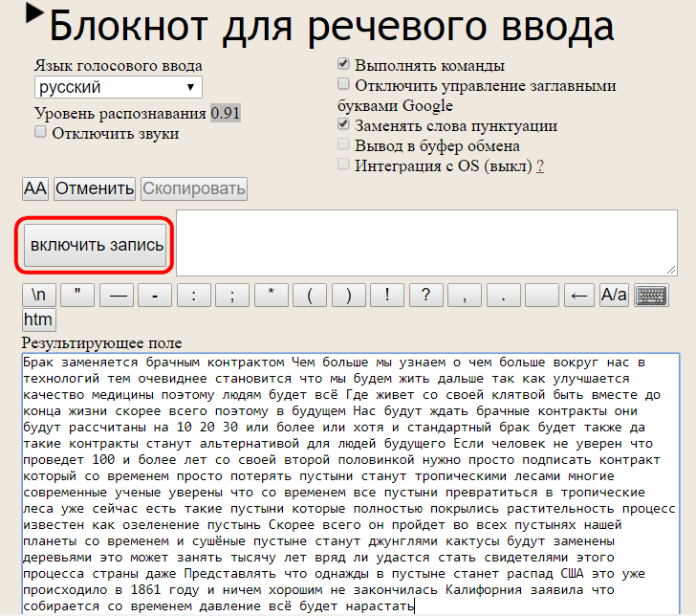Insert a newline with the \n button
The height and width of the screenshot is (616, 696).
tap(39, 296)
